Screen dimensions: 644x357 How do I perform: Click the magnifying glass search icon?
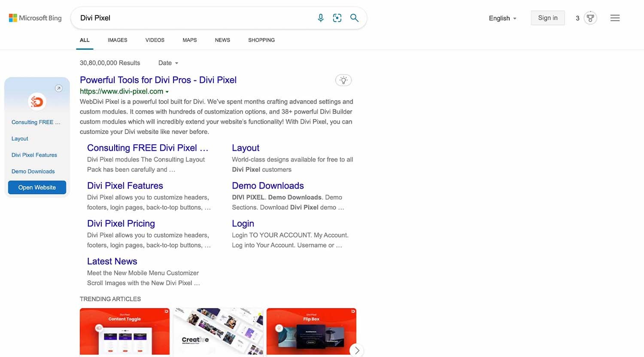point(354,18)
